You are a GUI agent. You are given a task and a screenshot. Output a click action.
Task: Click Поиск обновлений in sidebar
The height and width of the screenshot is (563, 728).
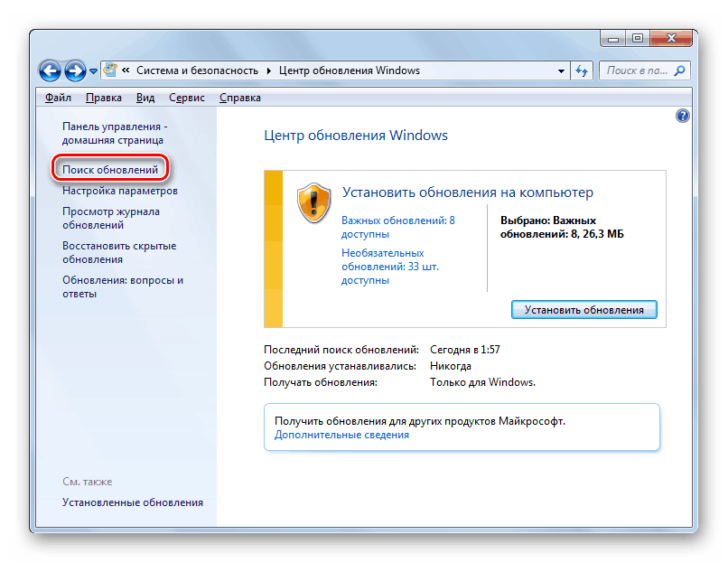coord(110,170)
